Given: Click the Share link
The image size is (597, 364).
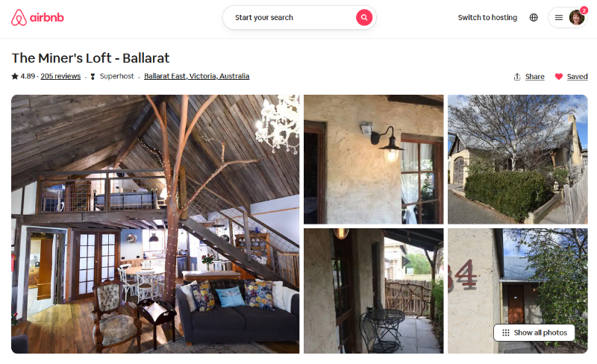Looking at the screenshot, I should point(534,77).
